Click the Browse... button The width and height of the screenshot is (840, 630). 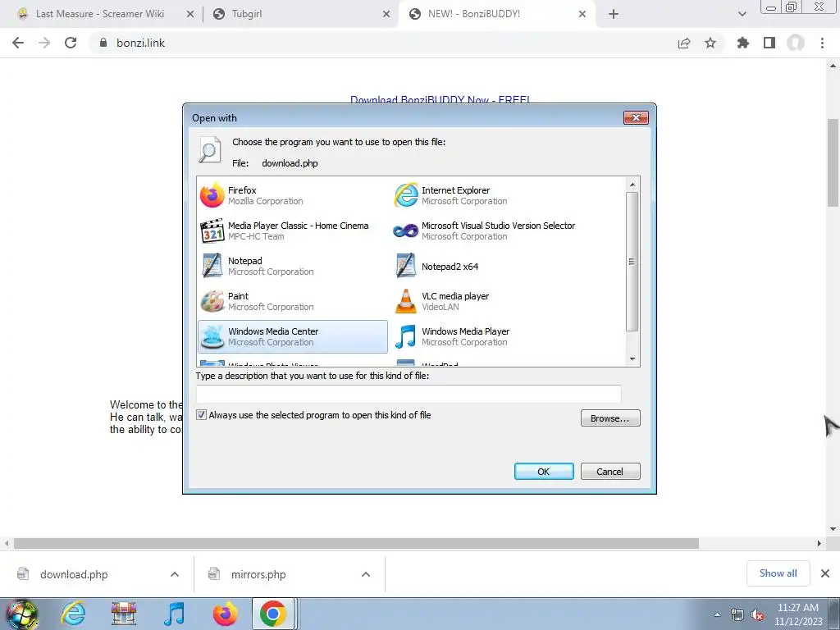pos(610,418)
